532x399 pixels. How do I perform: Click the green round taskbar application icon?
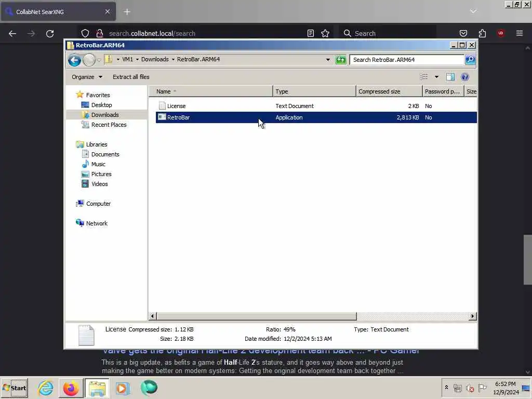pyautogui.click(x=149, y=388)
